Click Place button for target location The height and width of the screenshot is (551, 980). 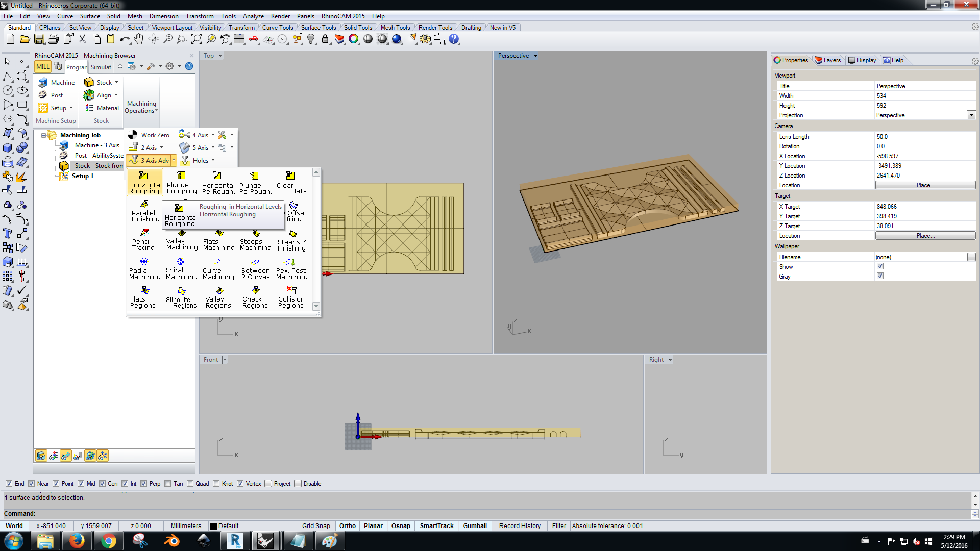[x=925, y=236]
